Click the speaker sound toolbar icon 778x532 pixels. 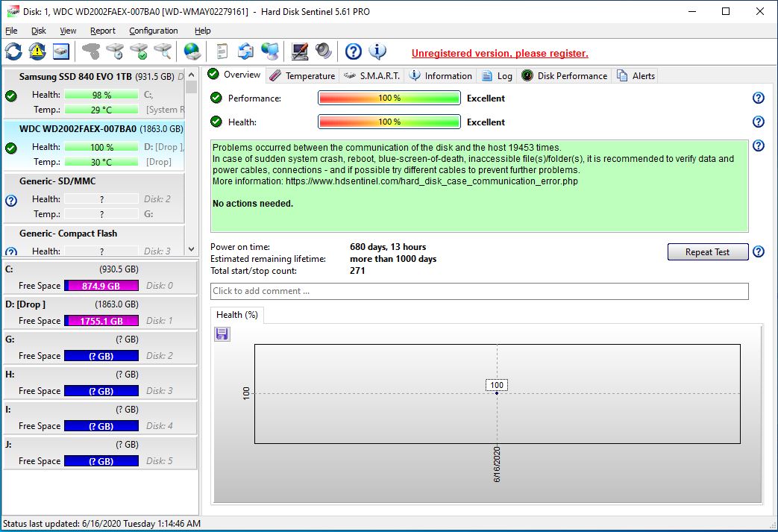(x=324, y=51)
